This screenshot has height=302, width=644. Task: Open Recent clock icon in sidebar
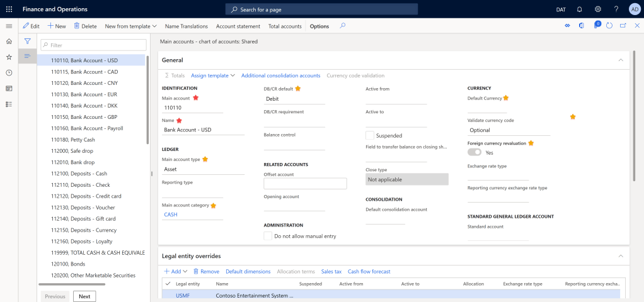pos(9,72)
